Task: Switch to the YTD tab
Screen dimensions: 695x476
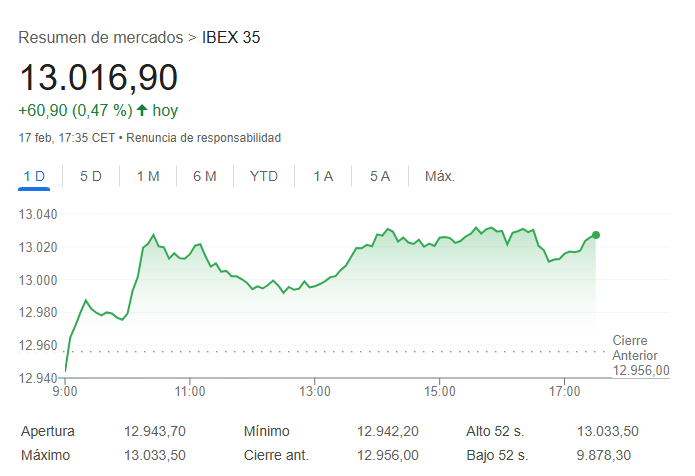Action: (x=264, y=176)
